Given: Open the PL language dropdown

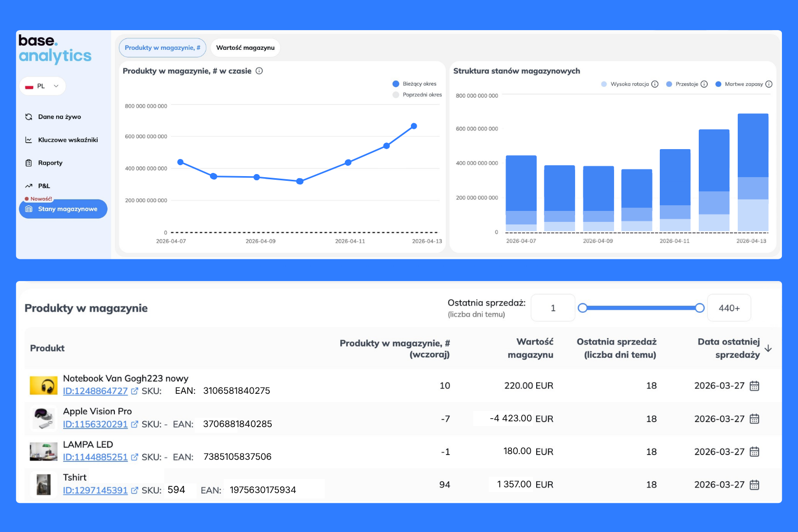Looking at the screenshot, I should click(x=43, y=86).
